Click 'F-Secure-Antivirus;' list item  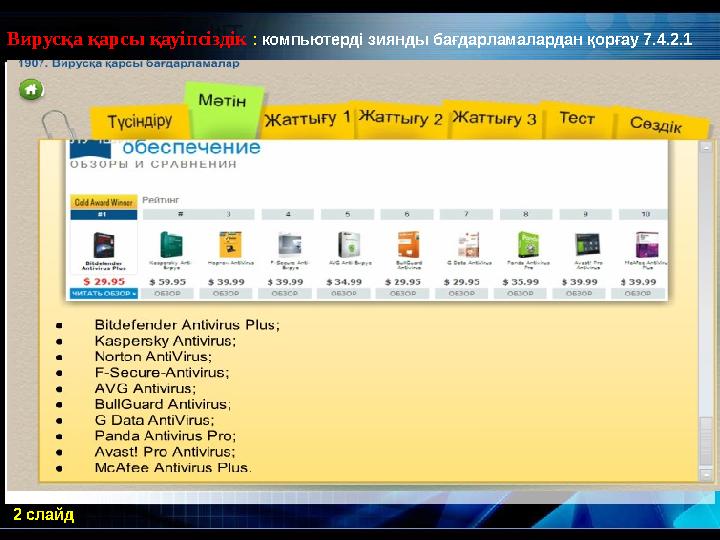tap(162, 372)
